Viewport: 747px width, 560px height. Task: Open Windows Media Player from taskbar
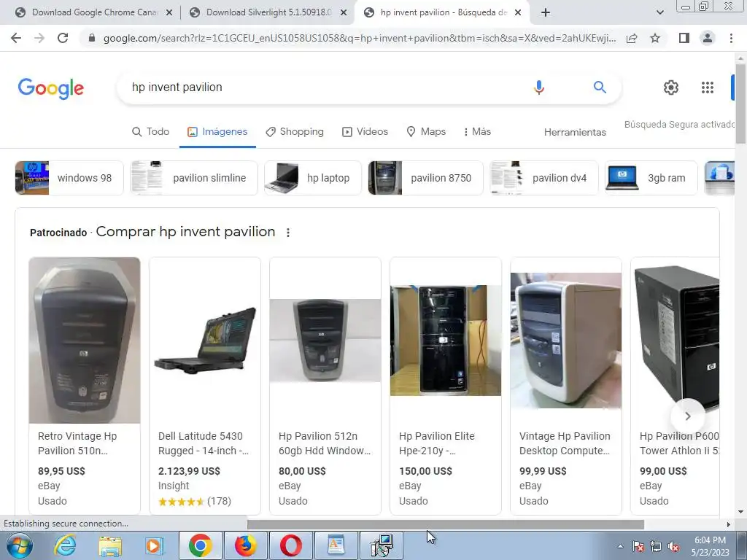[155, 545]
